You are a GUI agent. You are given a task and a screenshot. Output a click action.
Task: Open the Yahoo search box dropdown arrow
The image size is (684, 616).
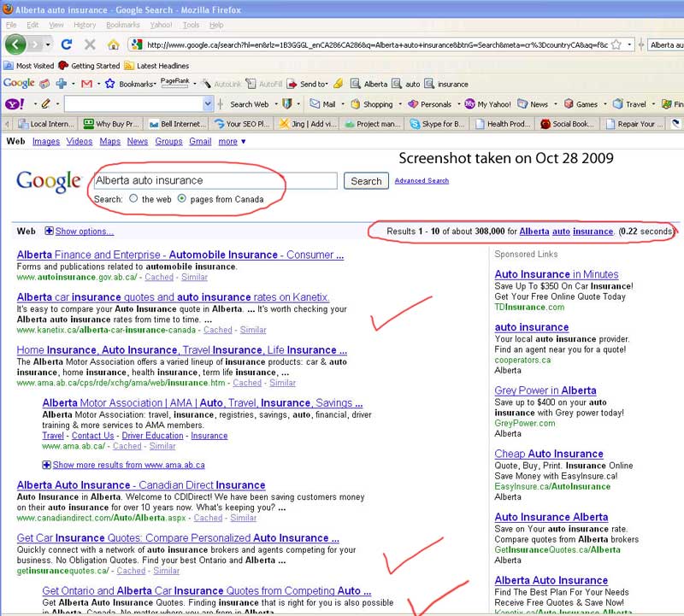[208, 104]
